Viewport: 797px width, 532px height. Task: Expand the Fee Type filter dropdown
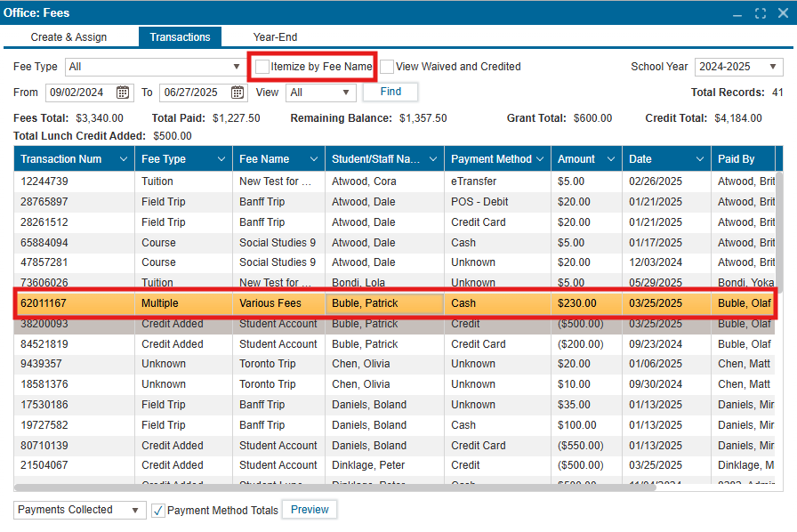tap(235, 67)
